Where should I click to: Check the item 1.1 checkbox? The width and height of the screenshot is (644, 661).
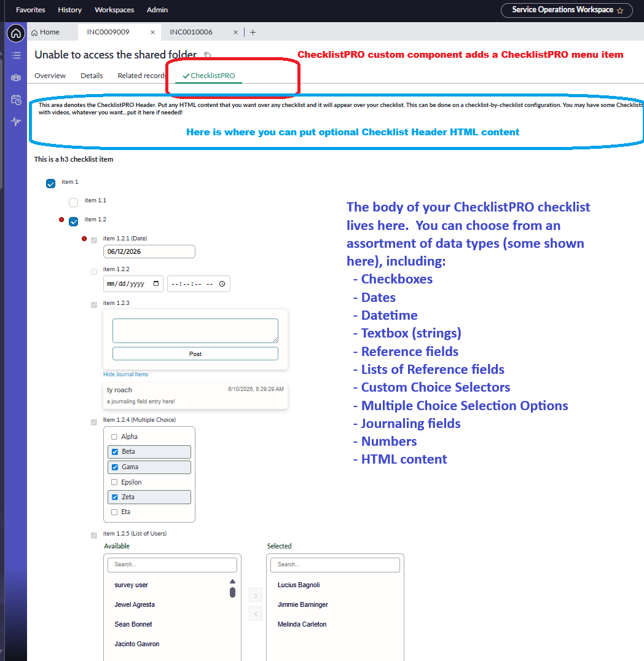73,202
